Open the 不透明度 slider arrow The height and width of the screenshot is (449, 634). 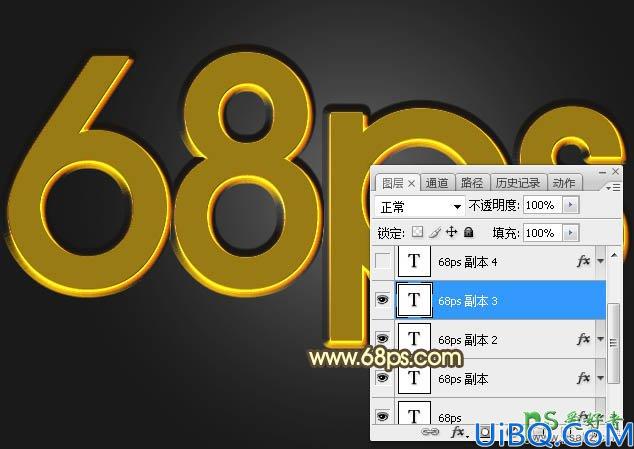tap(571, 205)
